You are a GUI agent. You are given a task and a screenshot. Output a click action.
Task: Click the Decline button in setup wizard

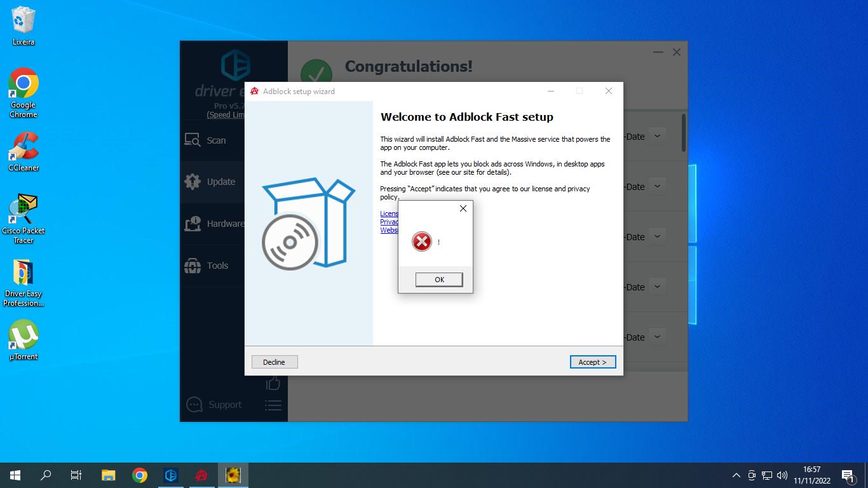[x=275, y=362]
